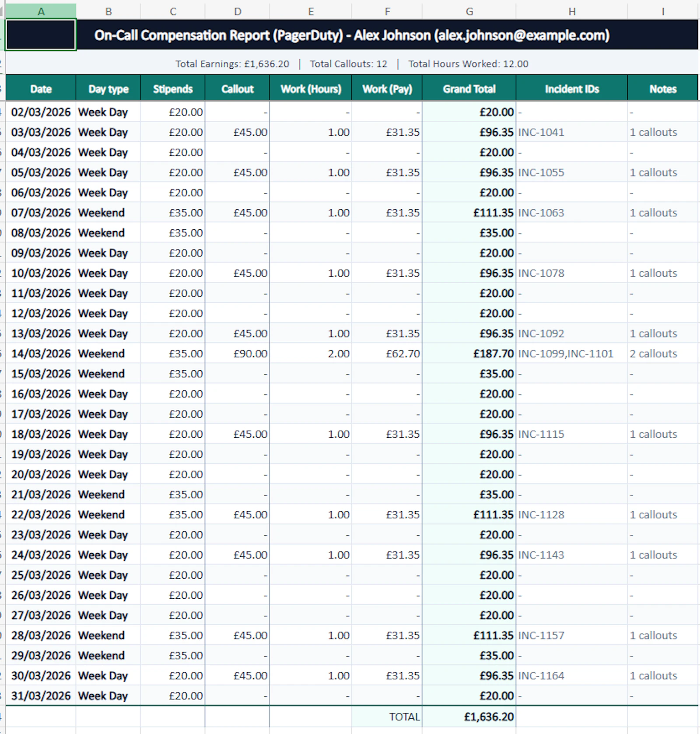Select work hours cell 2.00

click(311, 354)
